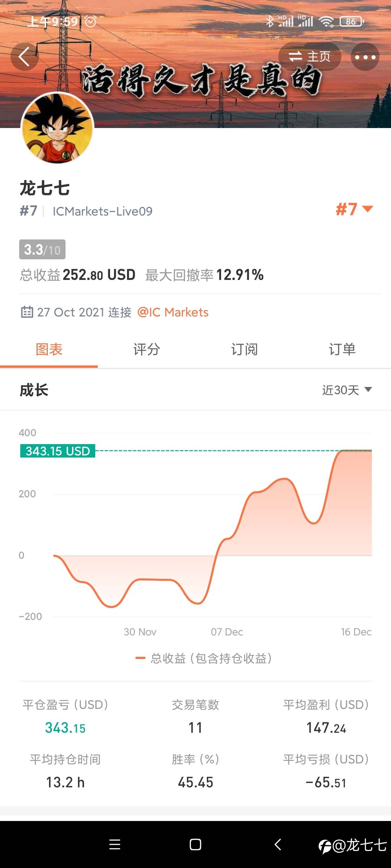Tap the alarm clock status icon
The height and width of the screenshot is (868, 391).
(91, 22)
